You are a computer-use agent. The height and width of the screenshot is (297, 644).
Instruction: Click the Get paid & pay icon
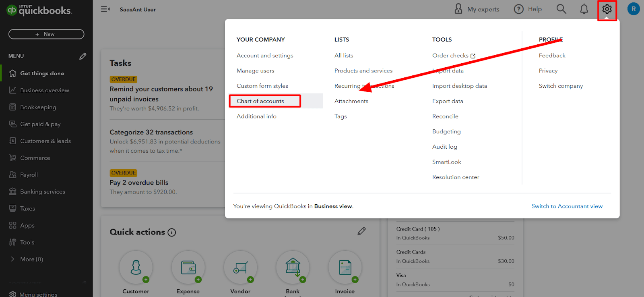pyautogui.click(x=13, y=124)
